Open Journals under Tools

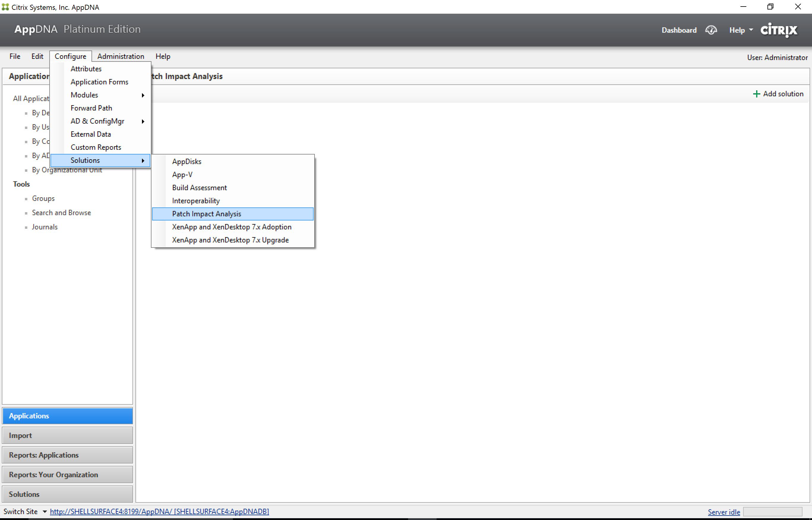coord(45,227)
